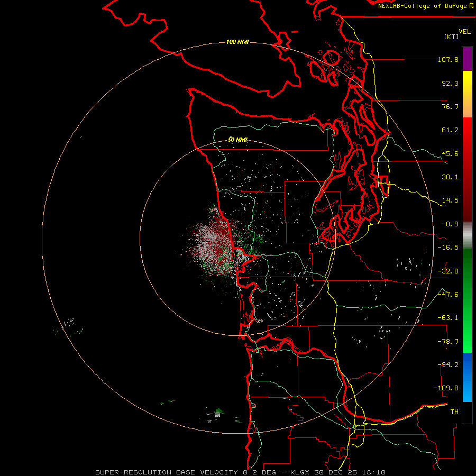Click the 100 NMI range ring label
Screen dimensions: 476x476
pyautogui.click(x=237, y=42)
